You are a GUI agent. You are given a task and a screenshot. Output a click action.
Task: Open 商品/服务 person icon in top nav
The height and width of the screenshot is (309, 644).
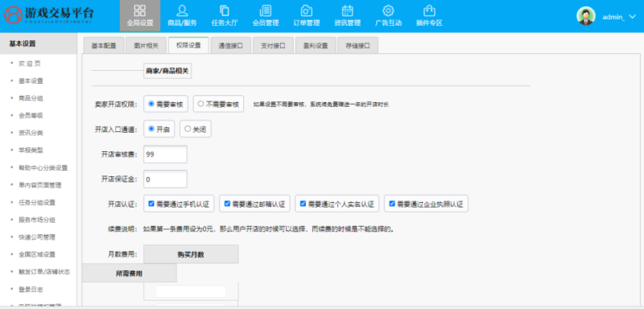click(x=182, y=10)
